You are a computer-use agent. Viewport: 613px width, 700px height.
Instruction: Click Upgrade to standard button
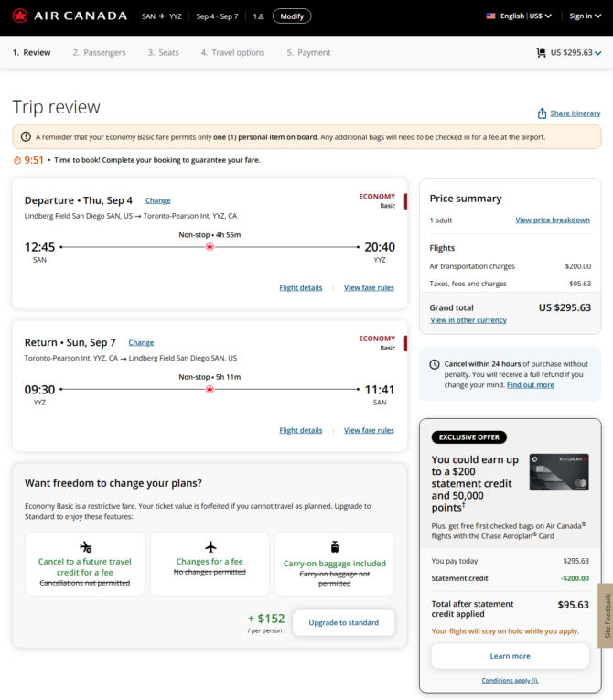pyautogui.click(x=344, y=623)
